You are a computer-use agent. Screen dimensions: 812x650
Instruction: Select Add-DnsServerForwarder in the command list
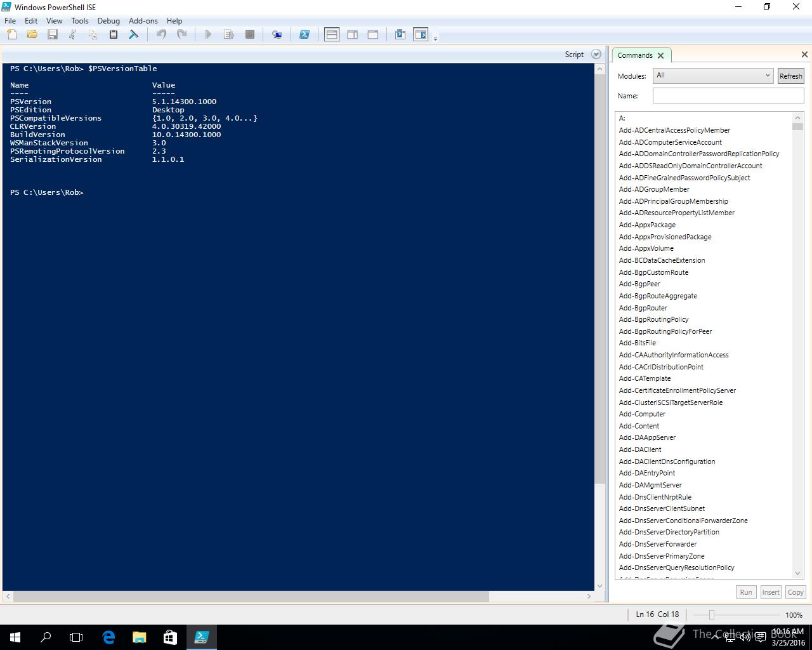tap(658, 544)
